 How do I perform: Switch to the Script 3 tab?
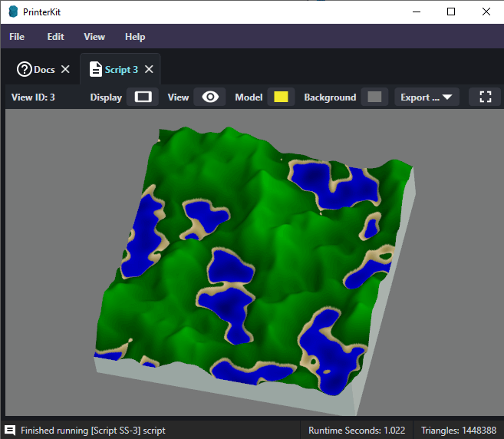pos(121,70)
